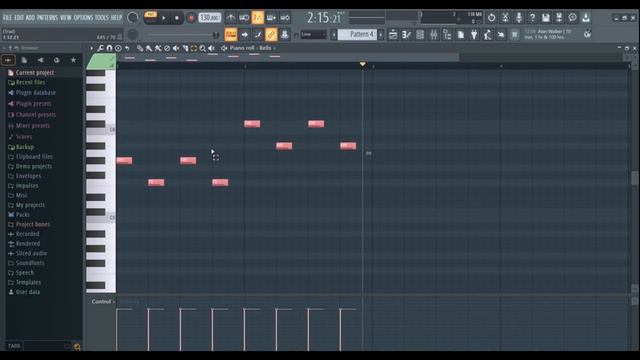Toggle auto scrolling arrow button
This screenshot has height=360, width=640.
pyautogui.click(x=244, y=35)
